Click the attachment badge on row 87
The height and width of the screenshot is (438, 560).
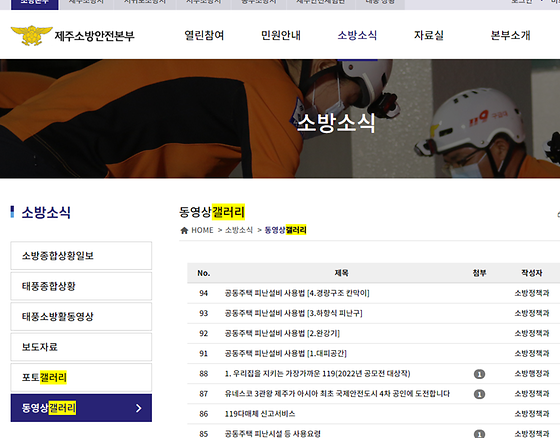[479, 394]
